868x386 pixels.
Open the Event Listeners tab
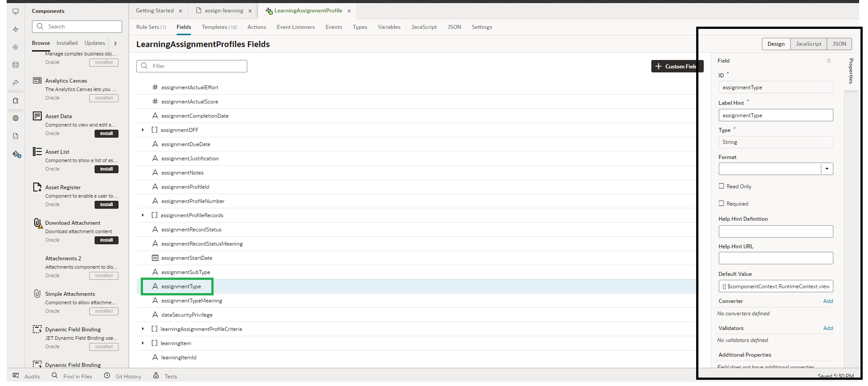[x=296, y=27]
